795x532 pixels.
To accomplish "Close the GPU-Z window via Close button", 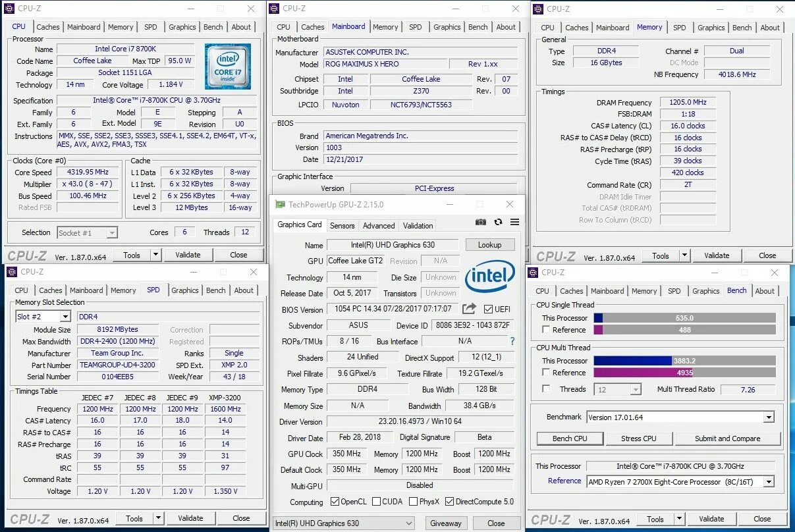I will 497,523.
